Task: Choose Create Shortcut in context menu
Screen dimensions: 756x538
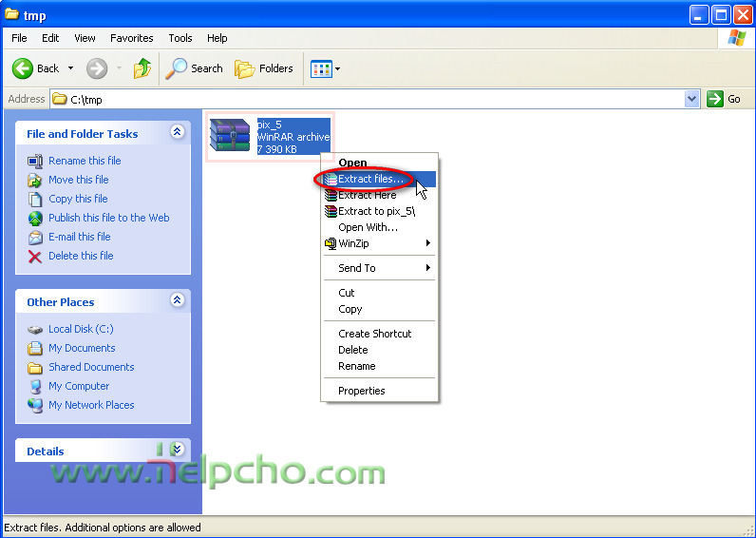Action: [x=379, y=334]
